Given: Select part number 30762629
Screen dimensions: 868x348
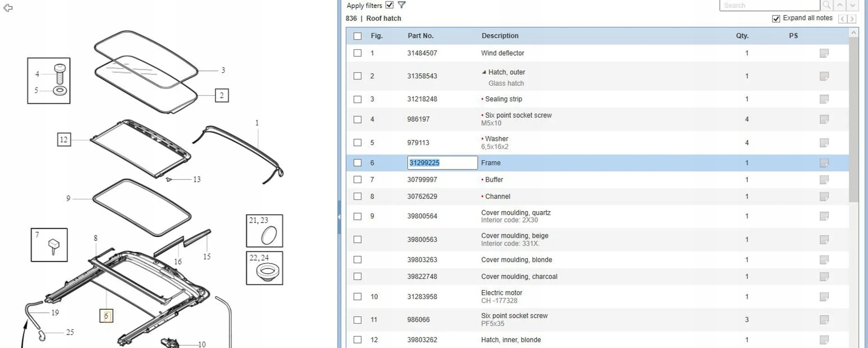Looking at the screenshot, I should coord(422,196).
